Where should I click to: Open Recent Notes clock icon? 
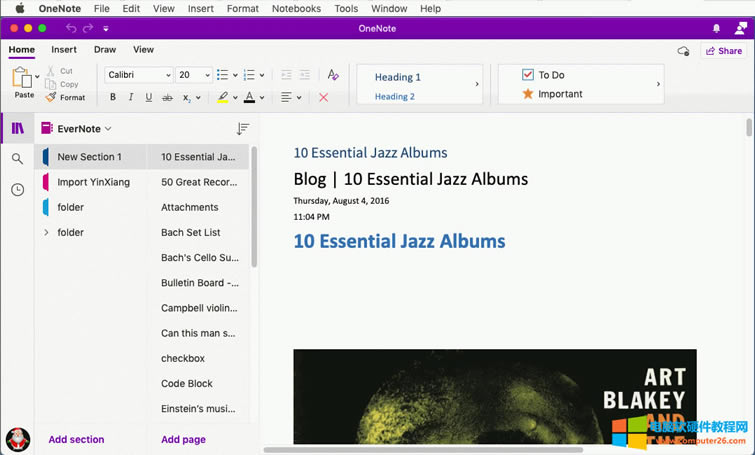tap(17, 190)
